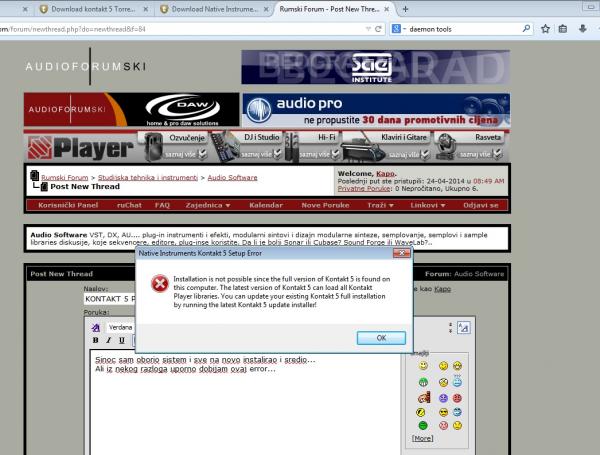Toggle bold formatting
Viewport: 600px width, 455px height.
tap(96, 340)
